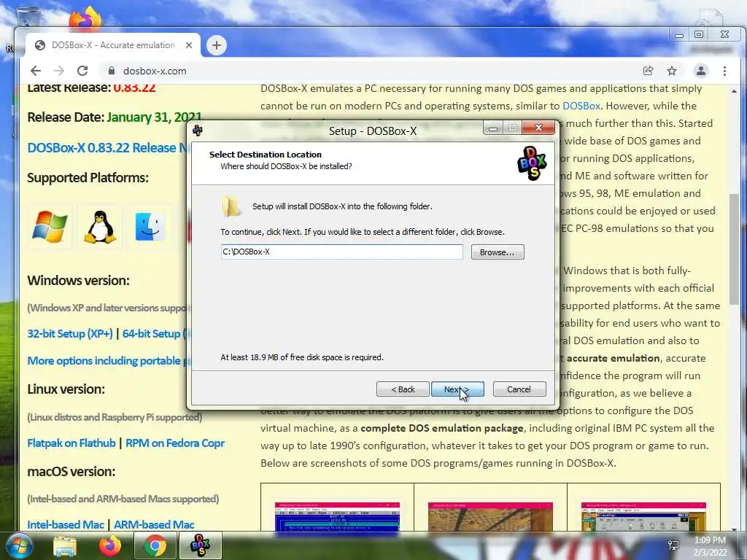
Task: Open Flatpak on Flathub link
Action: coord(71,443)
